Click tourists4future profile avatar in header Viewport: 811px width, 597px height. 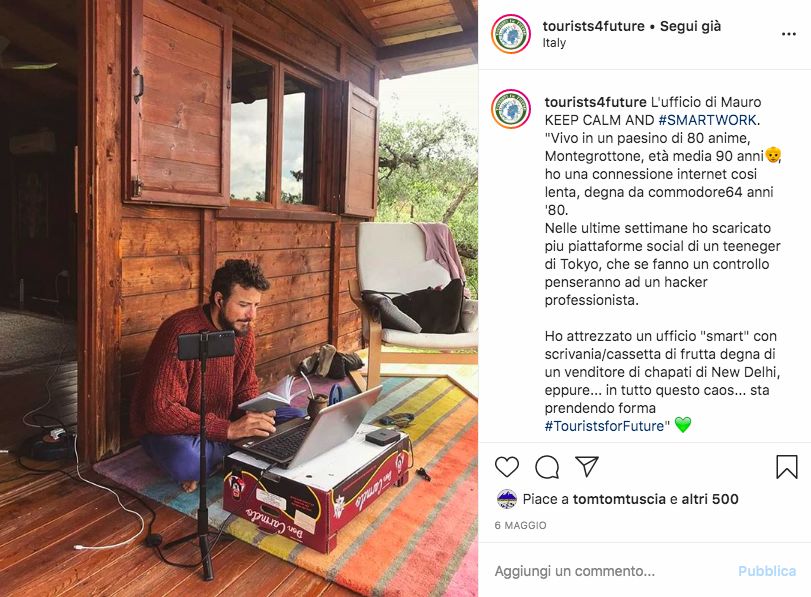click(x=511, y=34)
